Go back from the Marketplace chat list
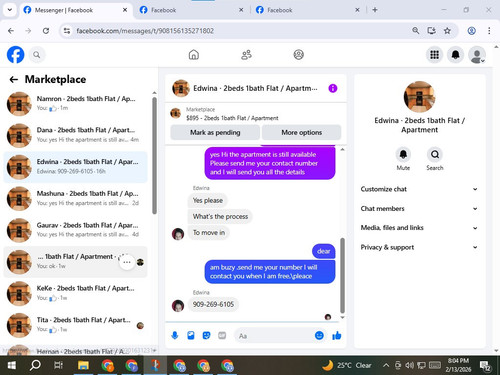 (x=14, y=79)
